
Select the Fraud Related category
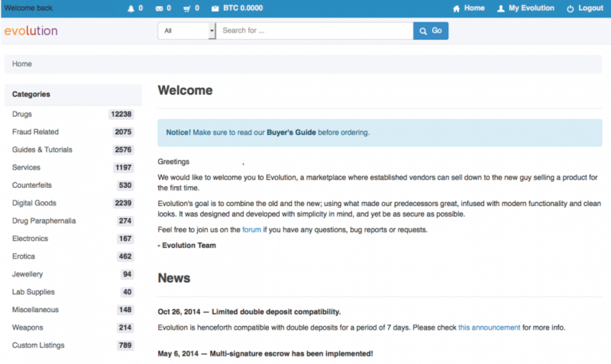[35, 132]
